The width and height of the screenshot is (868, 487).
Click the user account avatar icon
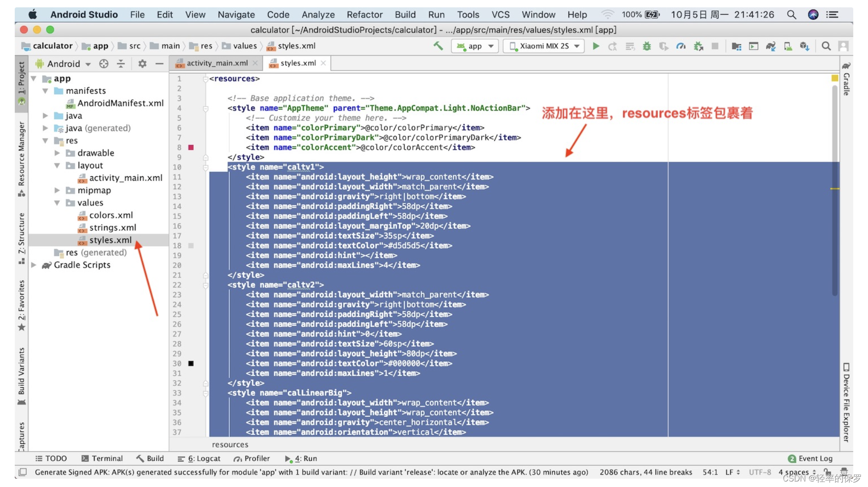pyautogui.click(x=843, y=46)
